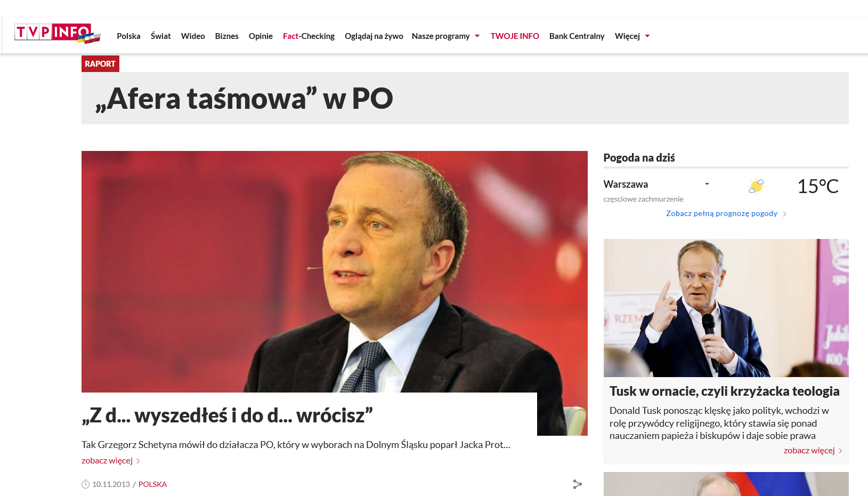Open the Warszawa city selector dropdown
Viewport: 868px width, 496px height.
click(x=707, y=184)
